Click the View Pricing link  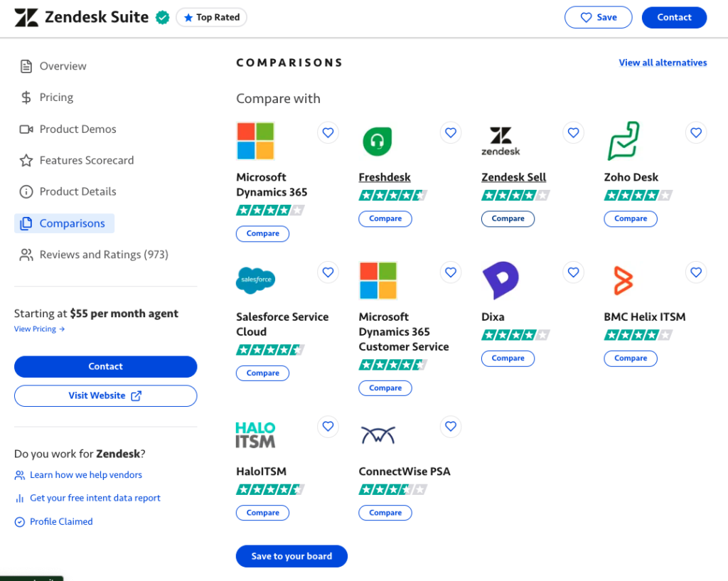pyautogui.click(x=39, y=329)
